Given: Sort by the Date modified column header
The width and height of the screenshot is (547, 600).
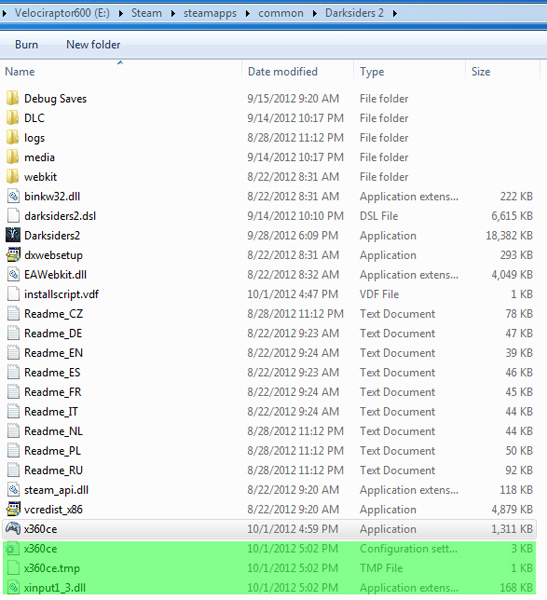Looking at the screenshot, I should click(297, 72).
